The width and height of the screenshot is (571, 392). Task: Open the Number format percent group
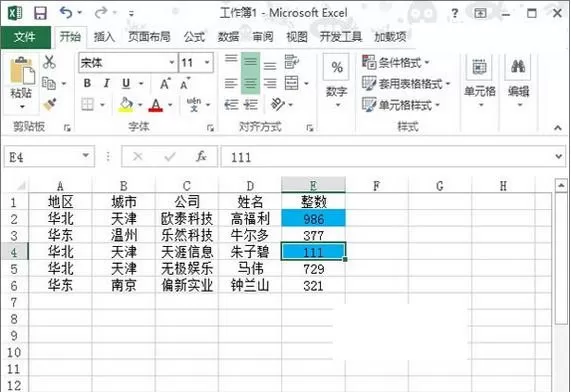coord(336,81)
